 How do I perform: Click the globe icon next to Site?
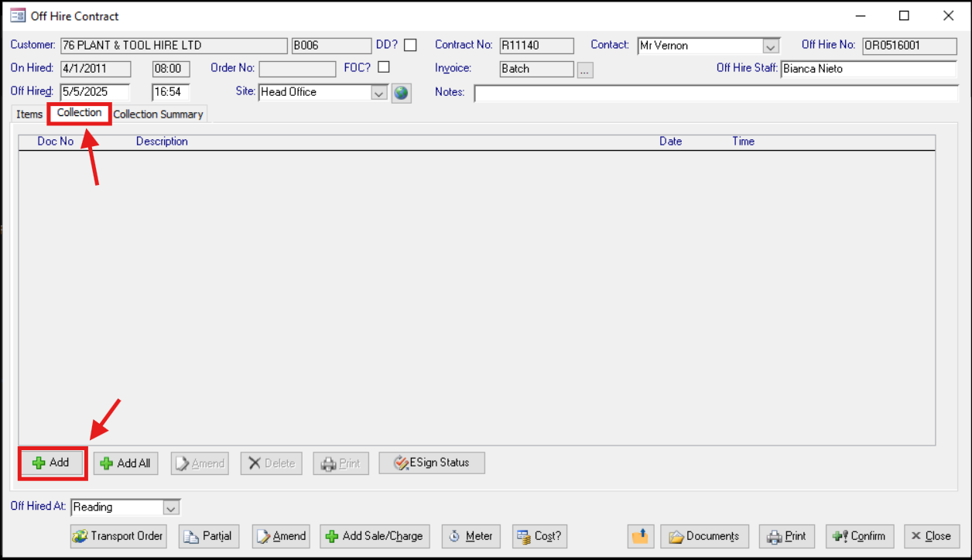point(402,92)
